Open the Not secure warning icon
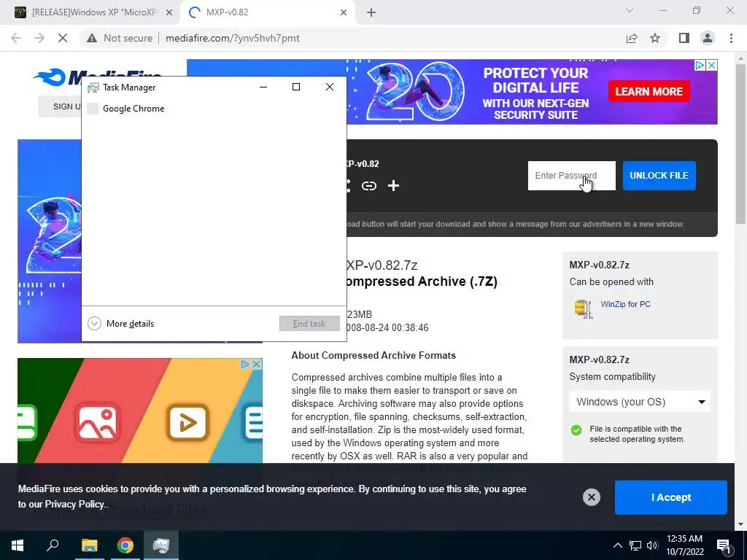 click(92, 38)
